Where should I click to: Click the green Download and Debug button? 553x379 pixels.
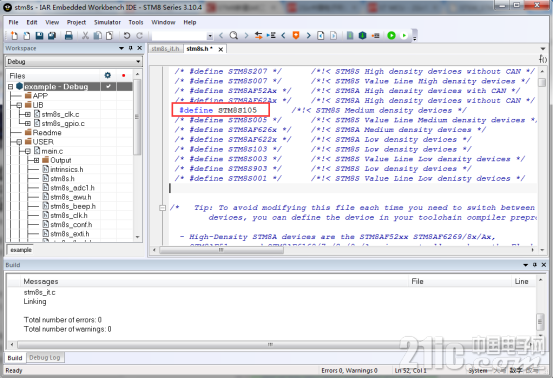tap(391, 36)
